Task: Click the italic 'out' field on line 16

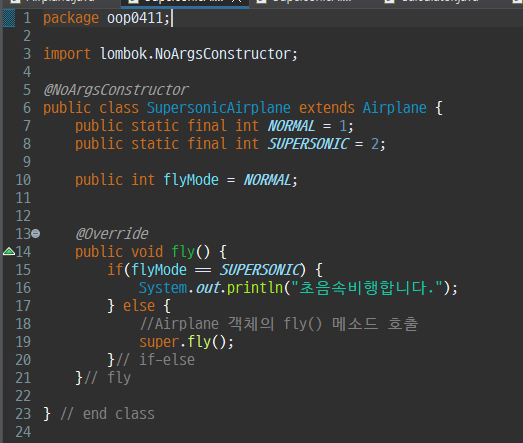Action: pos(207,288)
